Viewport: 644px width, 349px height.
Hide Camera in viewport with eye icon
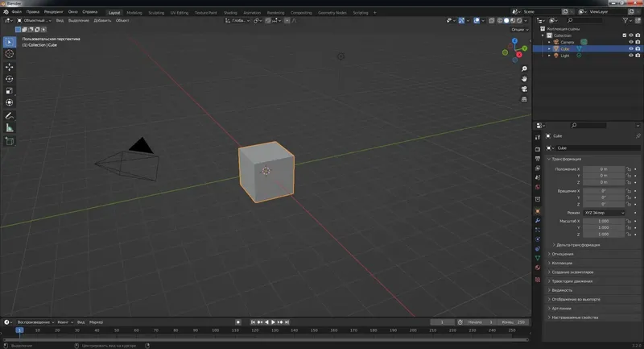click(631, 42)
